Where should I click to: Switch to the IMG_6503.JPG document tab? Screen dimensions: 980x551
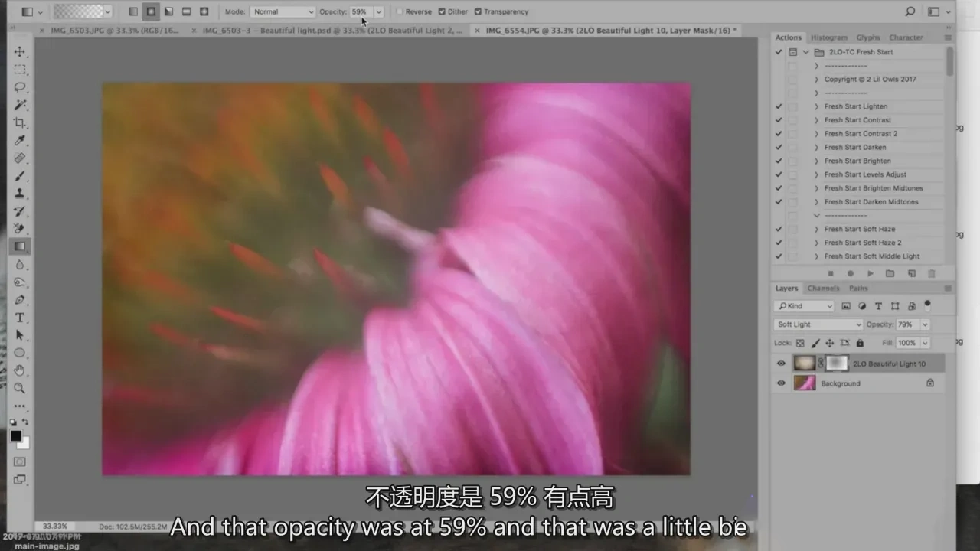tap(113, 31)
